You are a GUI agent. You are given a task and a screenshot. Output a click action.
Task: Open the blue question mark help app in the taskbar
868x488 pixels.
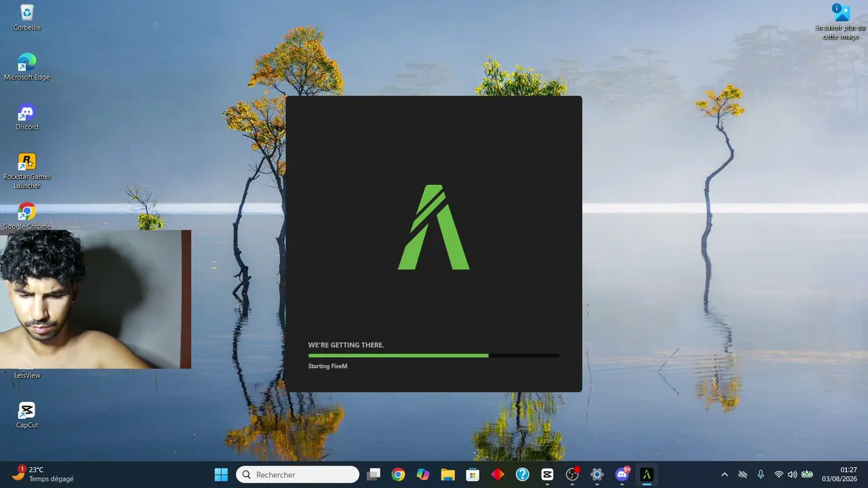(x=522, y=474)
